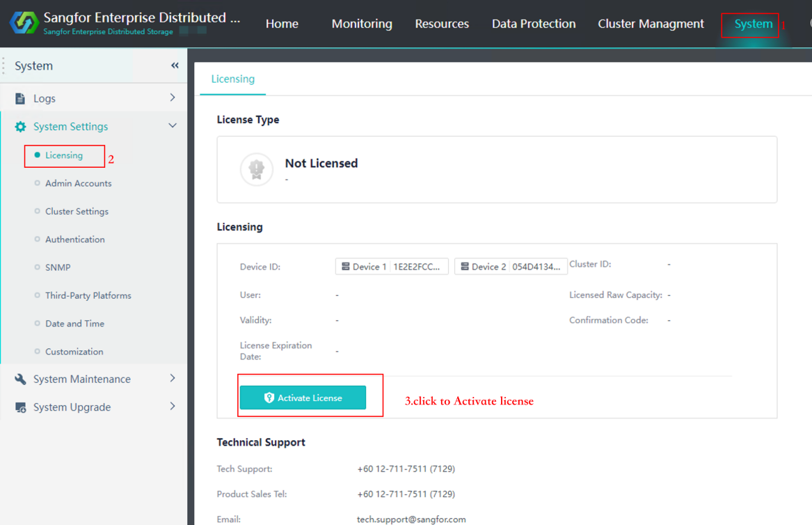
Task: Click the Cluster ID label
Action: [x=590, y=265]
